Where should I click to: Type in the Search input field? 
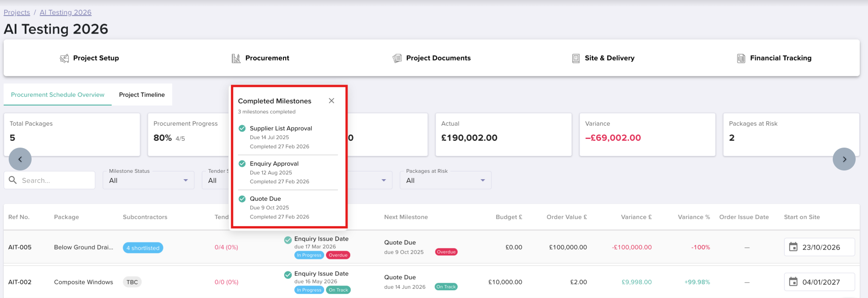pos(55,181)
